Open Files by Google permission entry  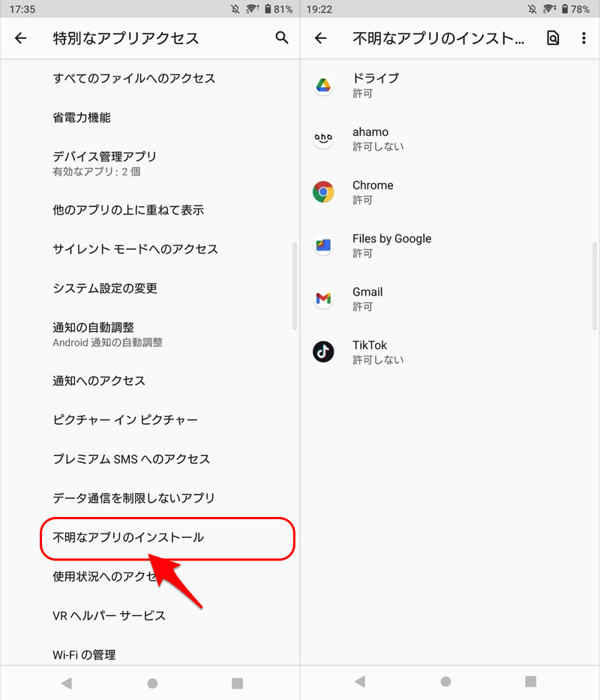point(450,245)
